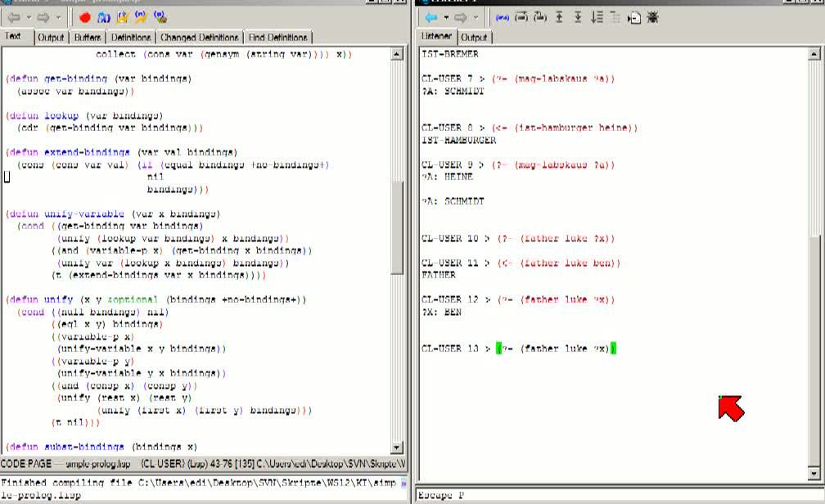Click the Listener scrollbar up arrow

(814, 54)
